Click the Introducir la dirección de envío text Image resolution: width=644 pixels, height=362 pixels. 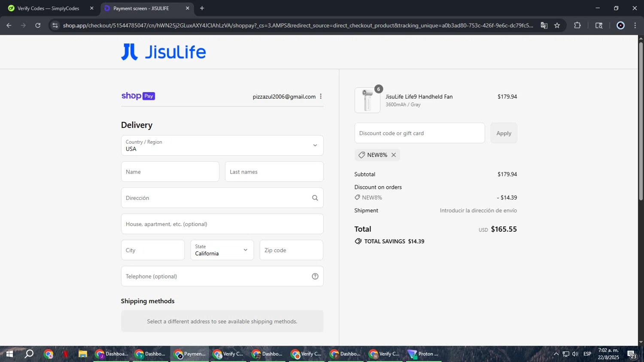[478, 211]
